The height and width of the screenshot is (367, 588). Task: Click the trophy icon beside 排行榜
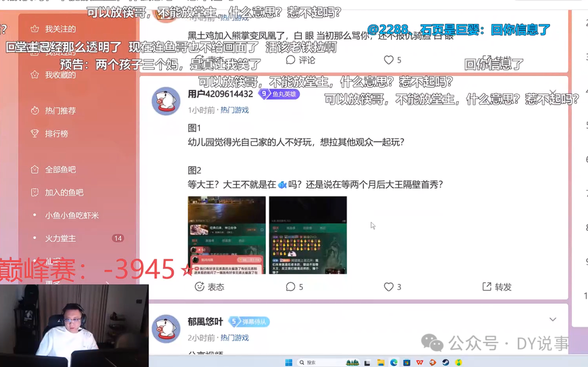click(34, 133)
